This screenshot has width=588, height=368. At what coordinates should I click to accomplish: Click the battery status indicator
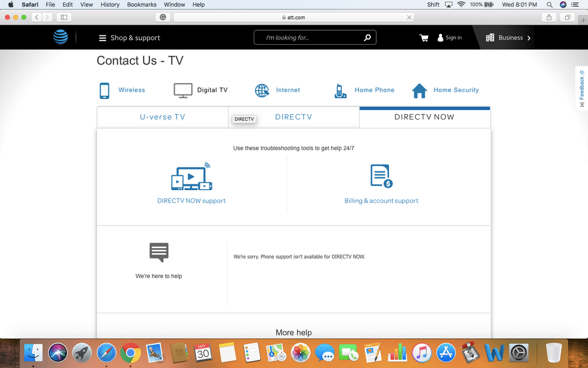pos(482,5)
